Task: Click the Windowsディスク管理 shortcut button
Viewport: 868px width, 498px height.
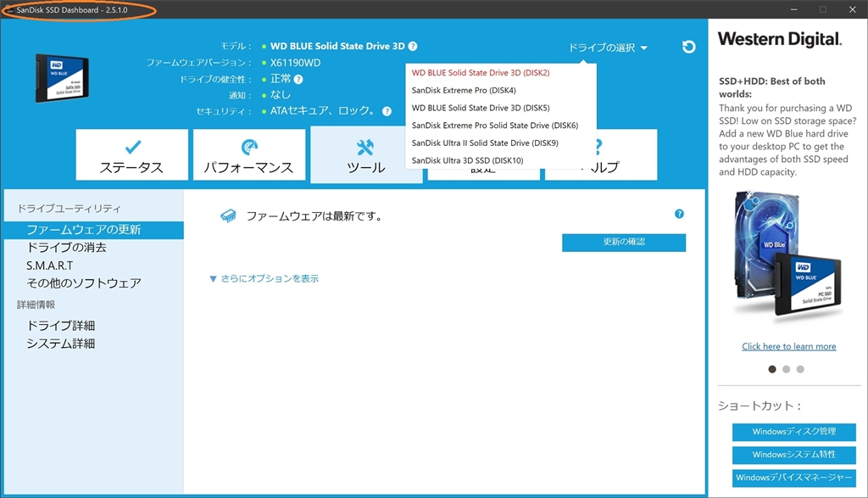Action: click(793, 432)
